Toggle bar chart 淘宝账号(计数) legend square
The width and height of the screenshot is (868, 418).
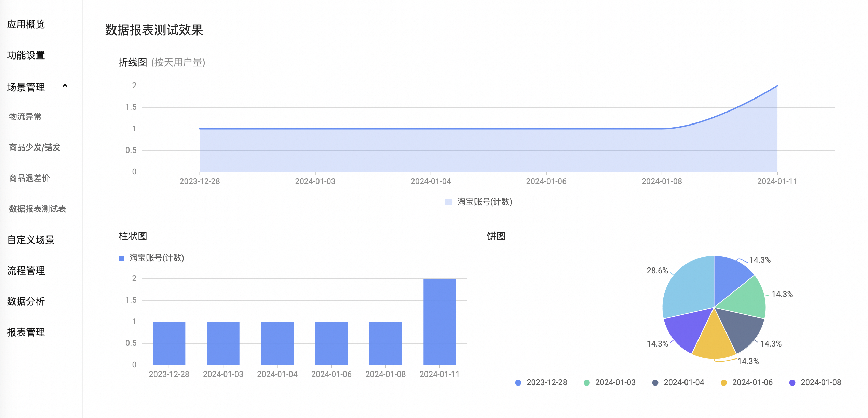tap(121, 258)
